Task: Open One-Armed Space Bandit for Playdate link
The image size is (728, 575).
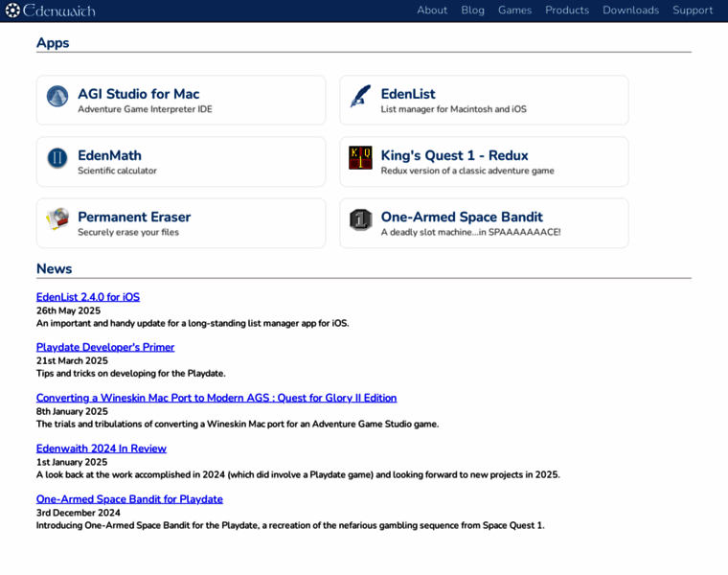Action: (129, 499)
